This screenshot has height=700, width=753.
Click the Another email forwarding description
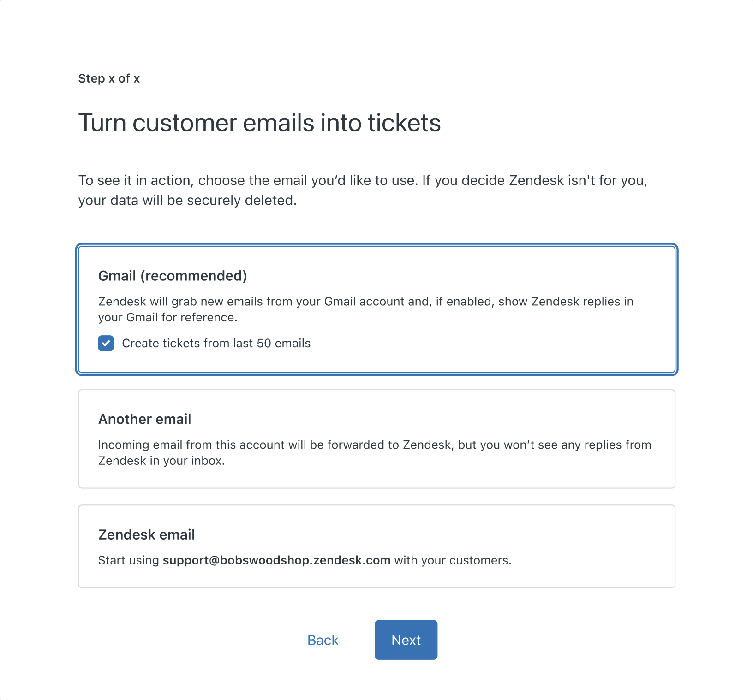[375, 452]
